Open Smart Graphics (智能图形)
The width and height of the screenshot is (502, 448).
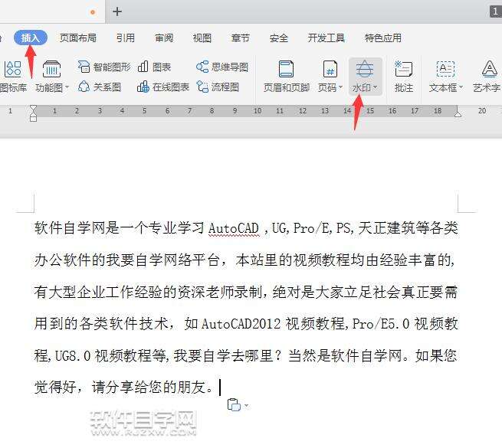(x=104, y=67)
